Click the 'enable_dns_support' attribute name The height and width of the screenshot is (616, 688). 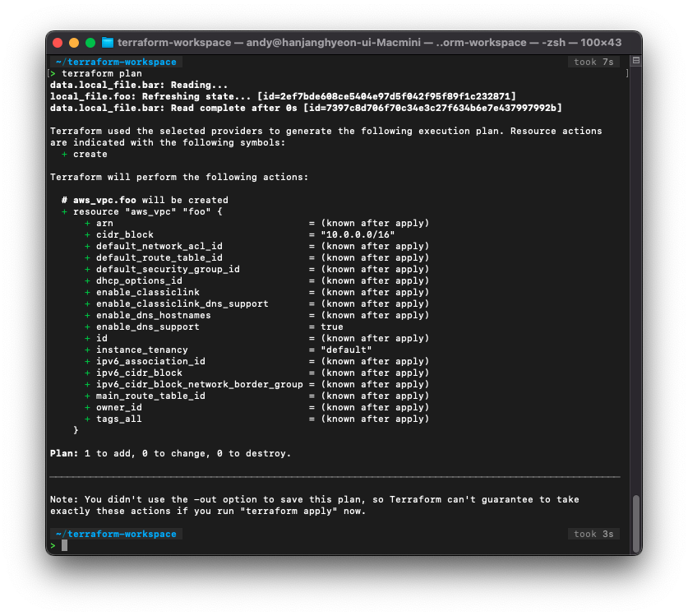[148, 327]
